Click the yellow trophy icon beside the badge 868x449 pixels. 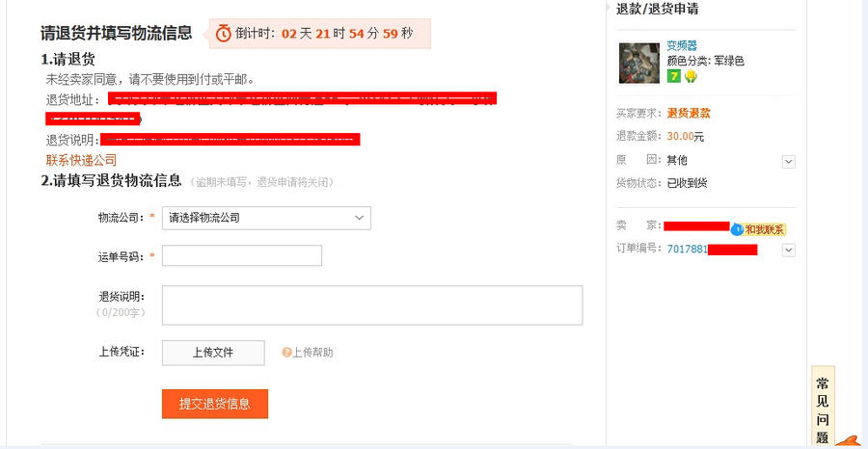pyautogui.click(x=690, y=76)
